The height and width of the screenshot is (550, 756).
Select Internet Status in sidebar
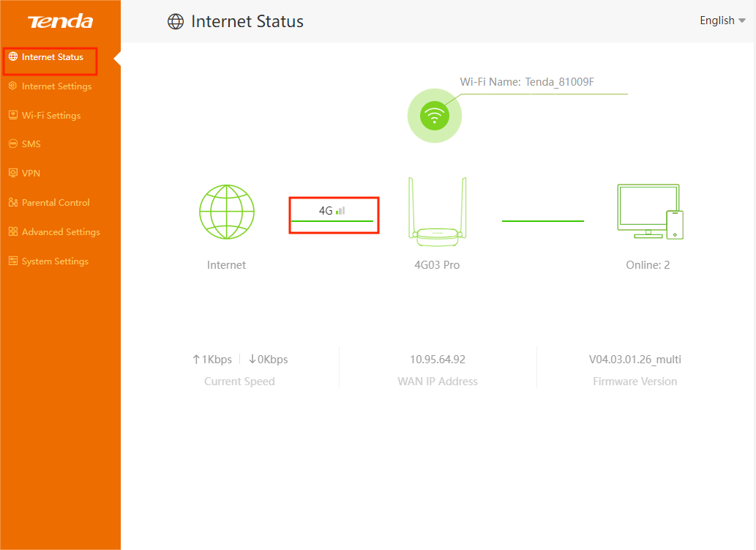click(52, 57)
